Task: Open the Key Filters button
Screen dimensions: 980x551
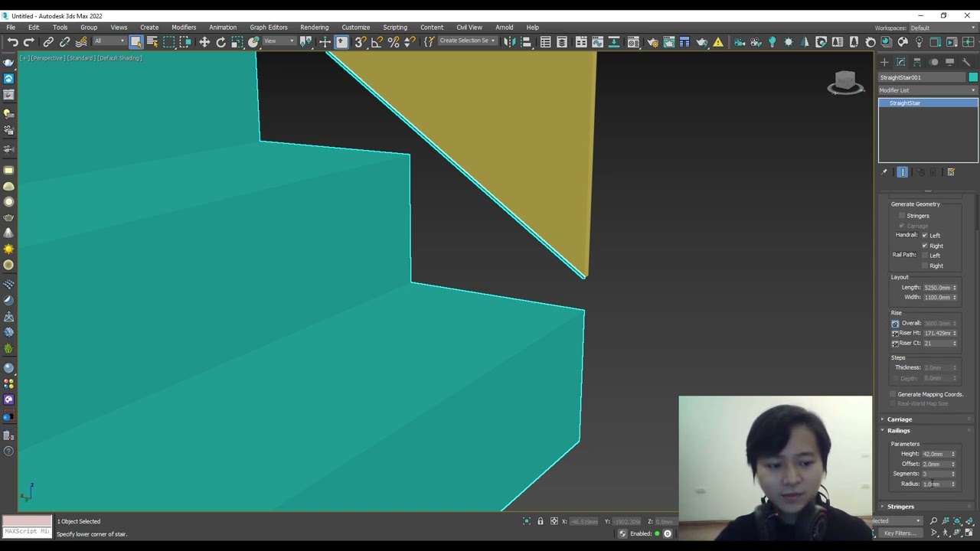Action: click(x=899, y=533)
